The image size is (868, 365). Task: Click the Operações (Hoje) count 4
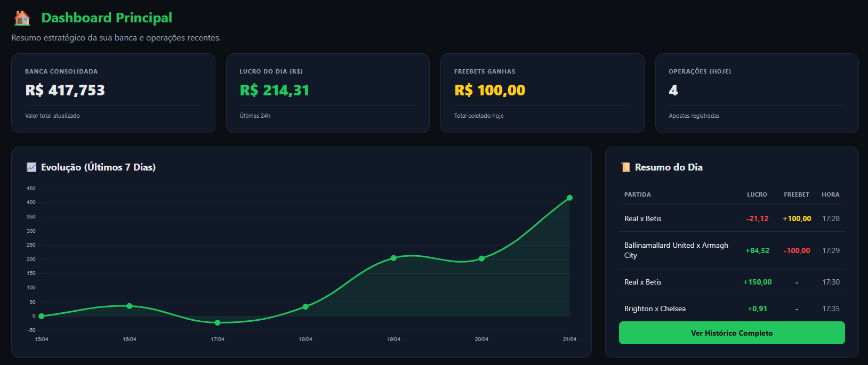[x=673, y=90]
